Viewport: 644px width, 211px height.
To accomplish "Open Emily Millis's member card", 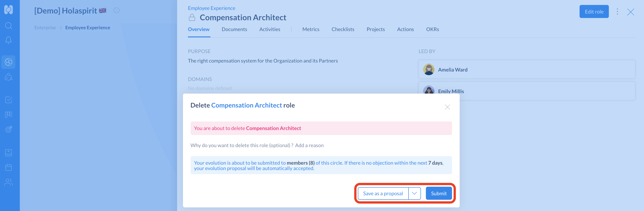I will coord(527,91).
